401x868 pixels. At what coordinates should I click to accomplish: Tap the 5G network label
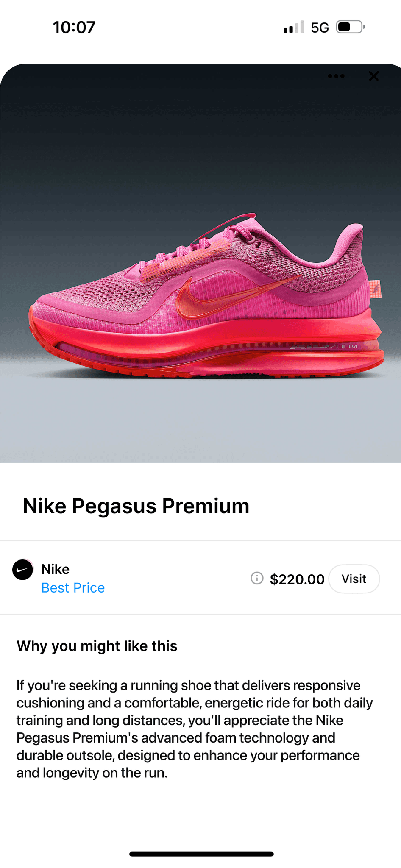(320, 28)
